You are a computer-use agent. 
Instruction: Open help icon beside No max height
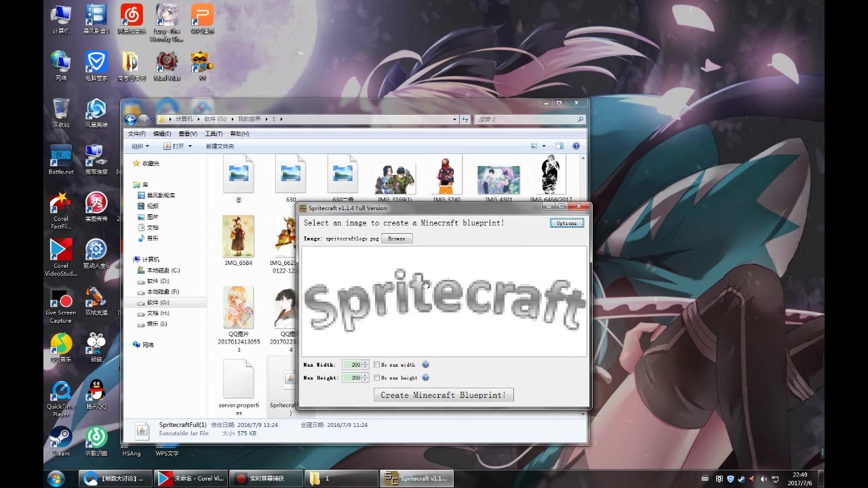coord(425,378)
